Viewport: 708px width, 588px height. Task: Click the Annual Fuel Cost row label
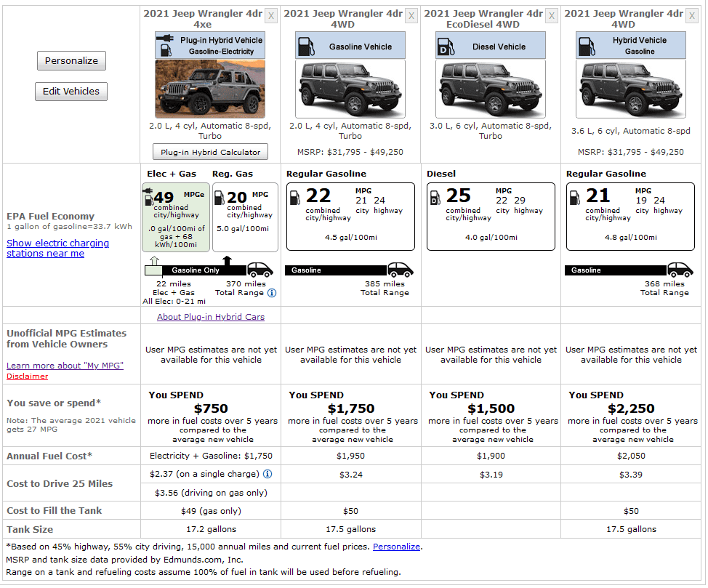pyautogui.click(x=49, y=456)
